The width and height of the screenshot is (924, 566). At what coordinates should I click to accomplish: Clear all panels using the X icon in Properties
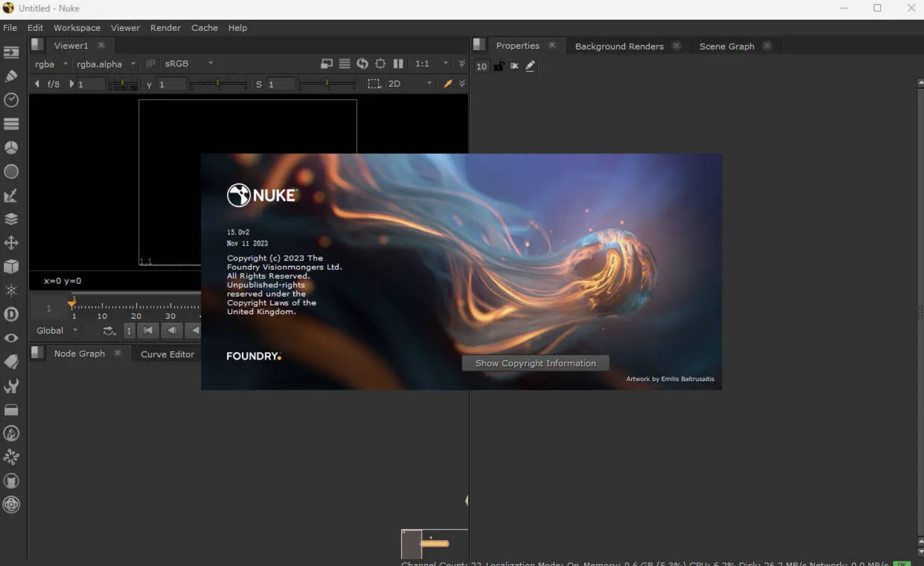coord(514,66)
